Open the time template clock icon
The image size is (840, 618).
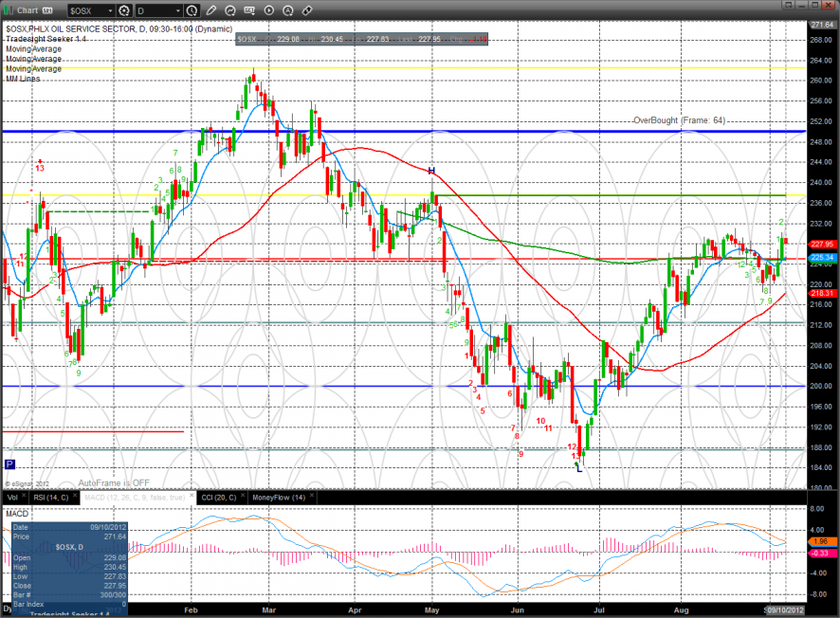(x=192, y=10)
